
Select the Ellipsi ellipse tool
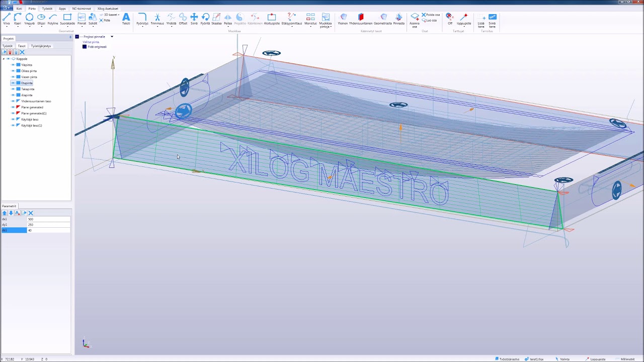tap(41, 19)
